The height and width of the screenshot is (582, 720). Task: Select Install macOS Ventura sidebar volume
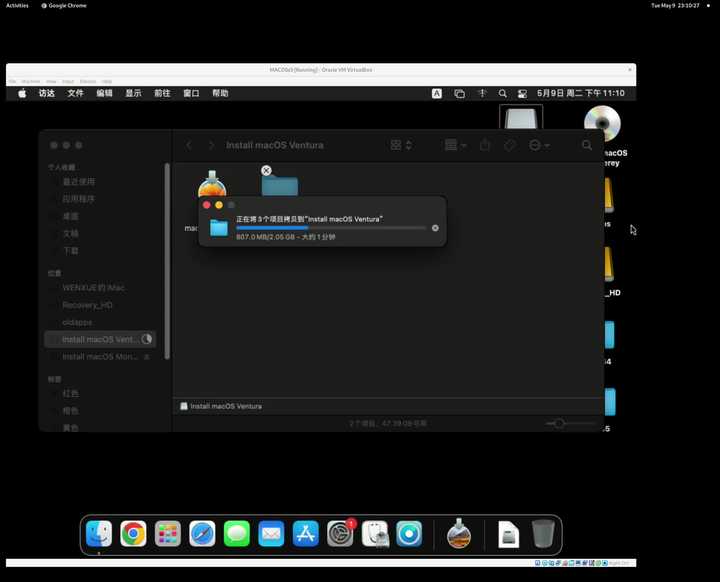[100, 339]
